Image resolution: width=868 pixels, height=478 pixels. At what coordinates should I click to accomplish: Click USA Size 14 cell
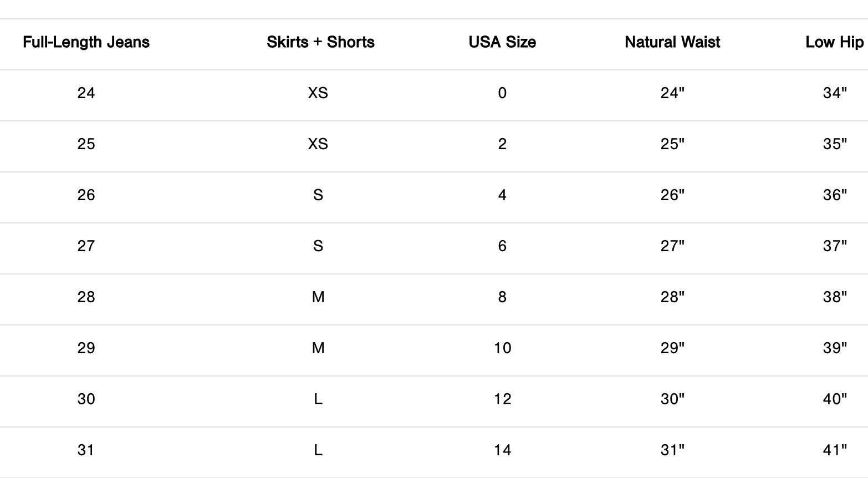[503, 450]
